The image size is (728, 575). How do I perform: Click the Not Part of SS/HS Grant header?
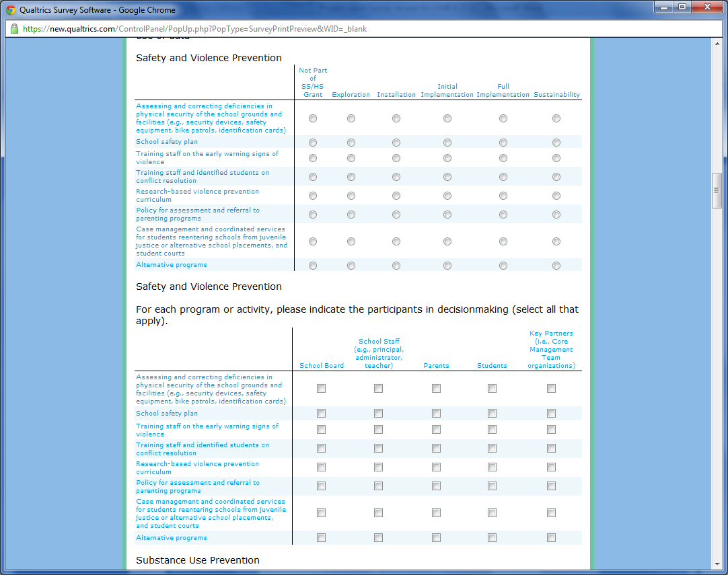tap(313, 83)
